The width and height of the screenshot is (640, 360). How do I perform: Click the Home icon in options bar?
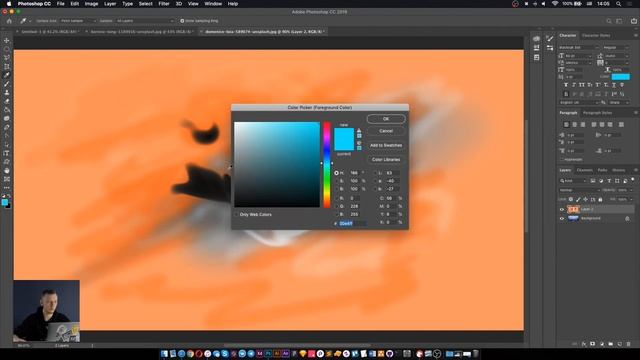click(x=9, y=21)
